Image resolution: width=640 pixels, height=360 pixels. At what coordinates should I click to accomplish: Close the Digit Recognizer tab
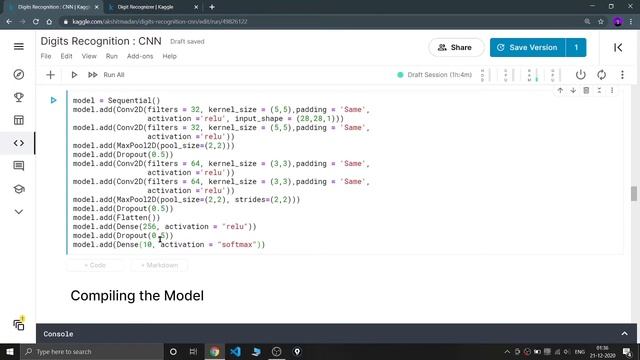196,7
